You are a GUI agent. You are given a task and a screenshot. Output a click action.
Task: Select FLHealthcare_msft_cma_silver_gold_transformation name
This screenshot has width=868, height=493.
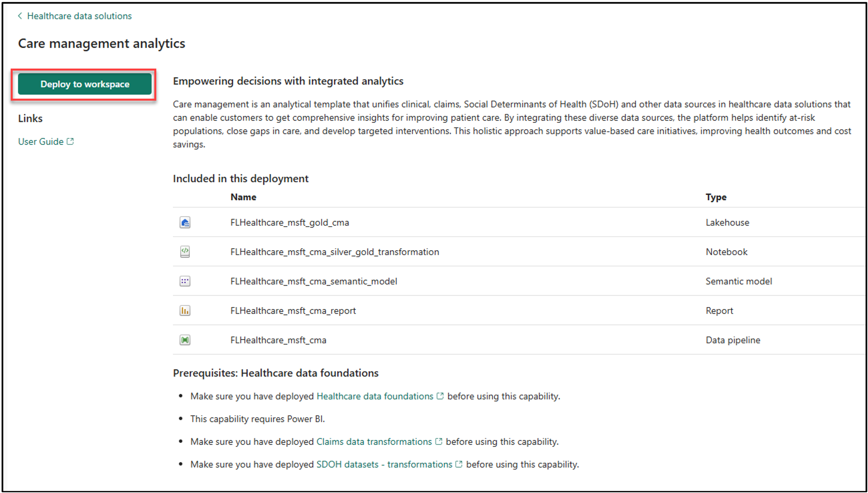(335, 252)
